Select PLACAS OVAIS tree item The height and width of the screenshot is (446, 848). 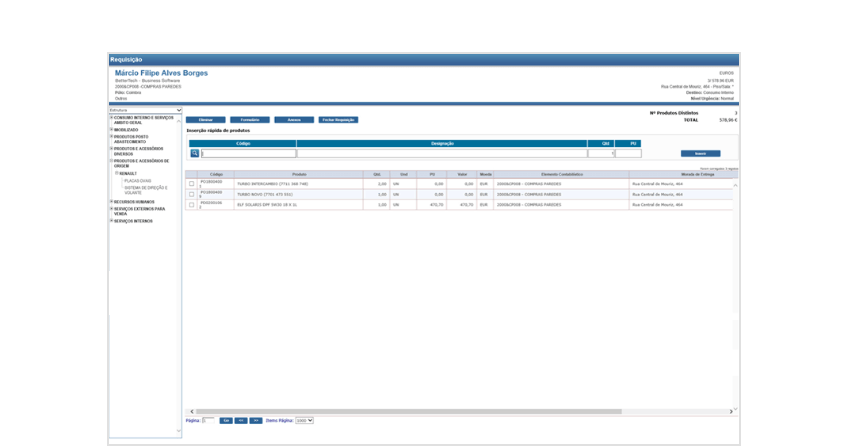[x=138, y=181]
